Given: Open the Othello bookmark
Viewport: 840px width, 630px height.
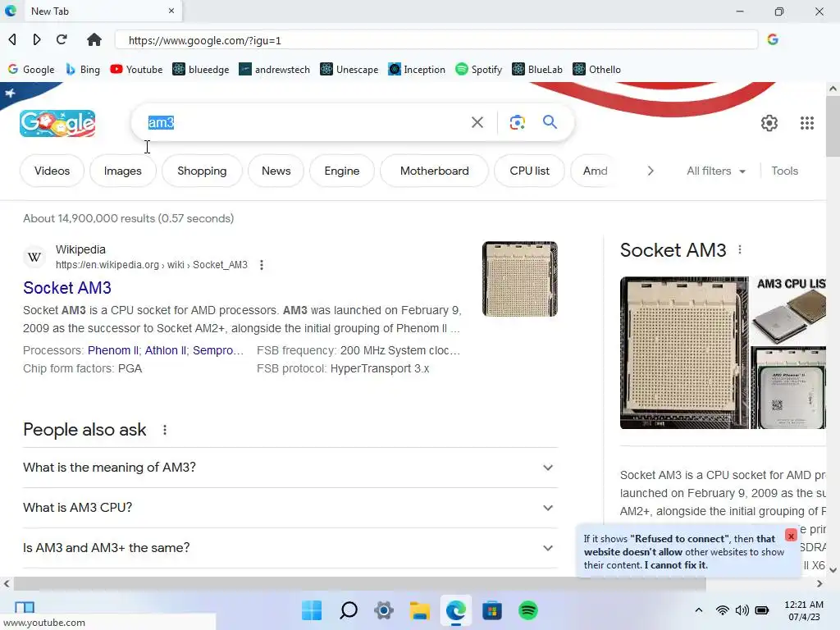Looking at the screenshot, I should tap(597, 69).
